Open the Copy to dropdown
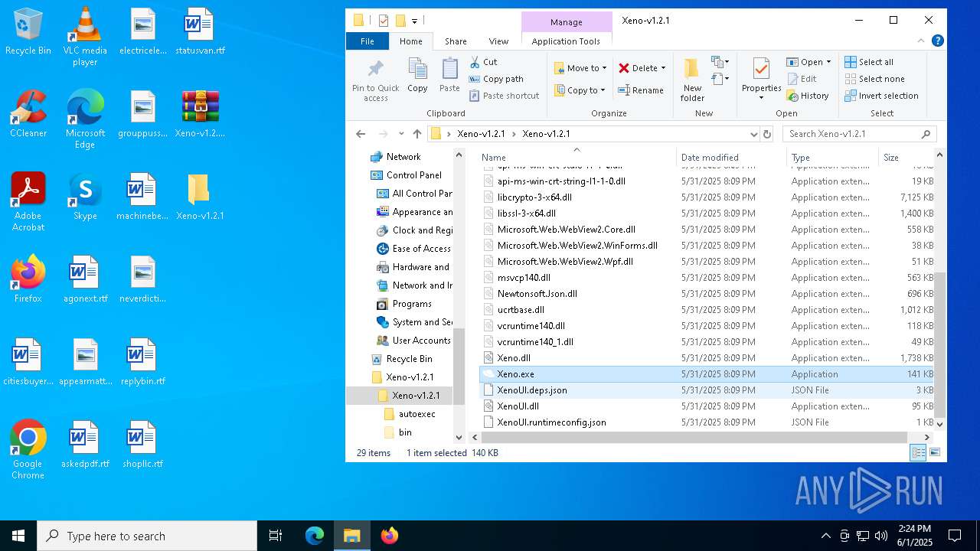 [x=580, y=90]
